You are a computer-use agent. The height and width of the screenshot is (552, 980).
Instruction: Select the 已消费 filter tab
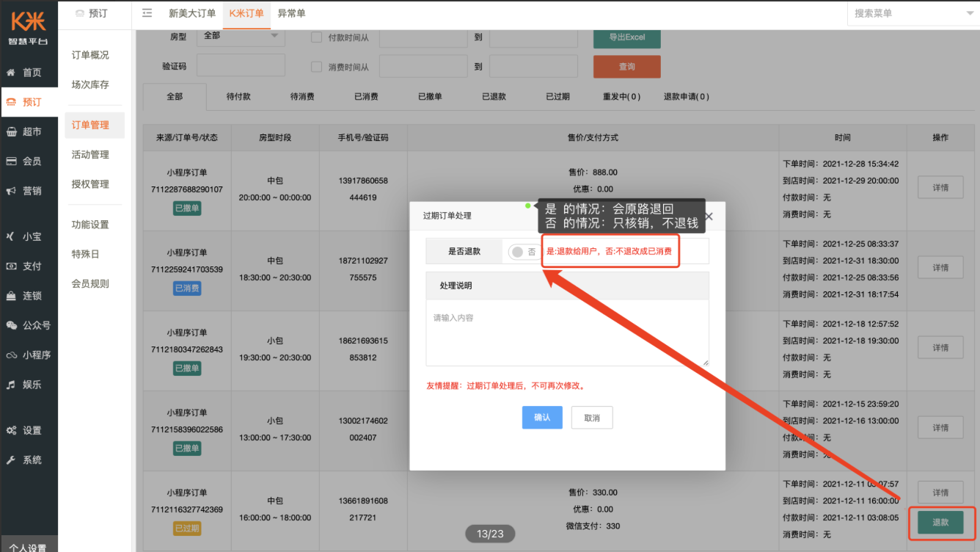[x=366, y=97]
